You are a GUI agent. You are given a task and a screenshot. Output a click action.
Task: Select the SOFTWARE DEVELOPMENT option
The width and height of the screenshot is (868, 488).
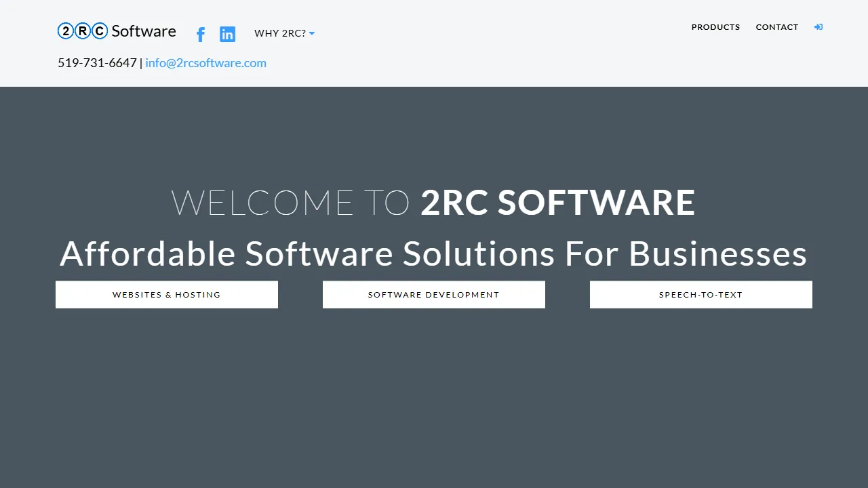pos(433,294)
